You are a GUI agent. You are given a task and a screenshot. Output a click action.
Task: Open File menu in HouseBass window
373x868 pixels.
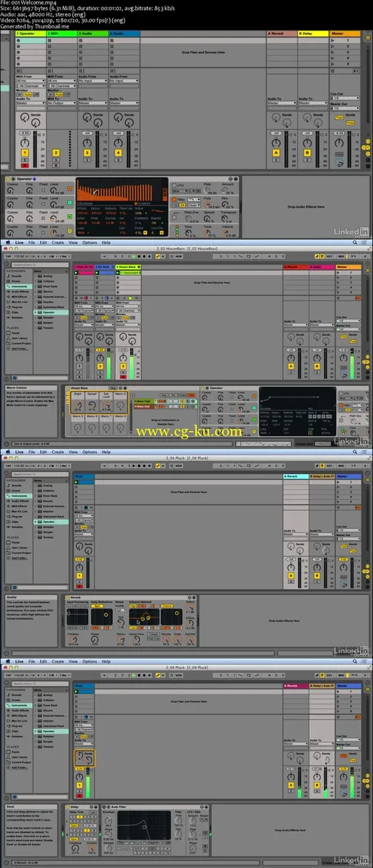coord(31,242)
